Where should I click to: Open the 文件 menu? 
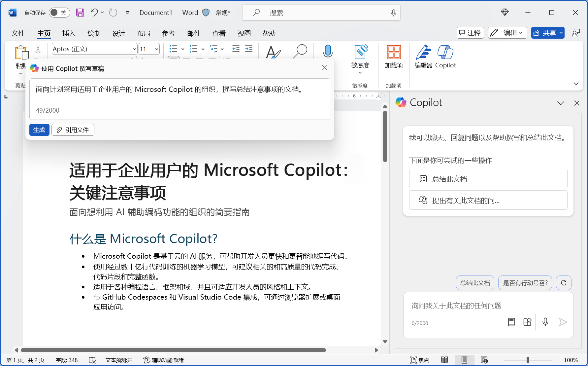(x=18, y=33)
